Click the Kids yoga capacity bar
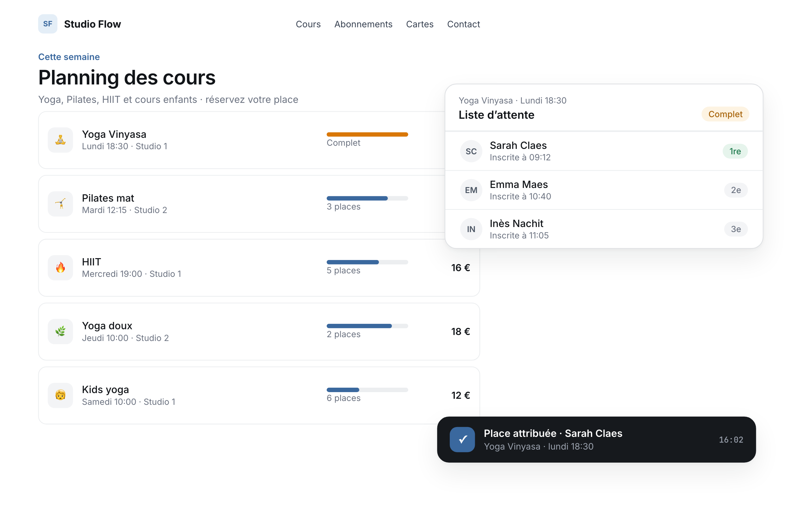 (x=367, y=390)
